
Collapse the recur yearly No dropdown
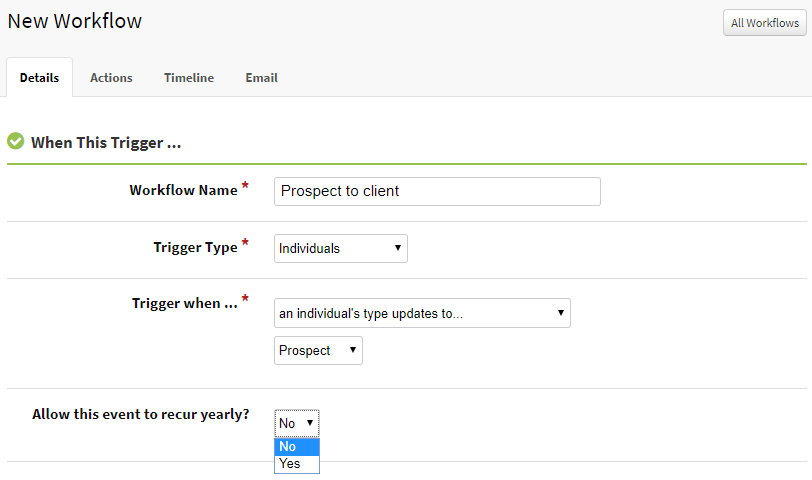[297, 423]
